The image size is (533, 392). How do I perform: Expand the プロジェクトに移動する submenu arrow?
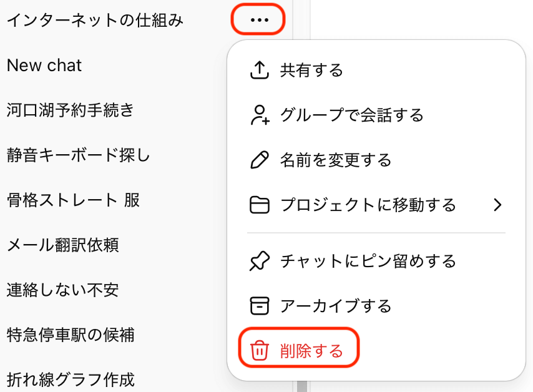point(497,205)
